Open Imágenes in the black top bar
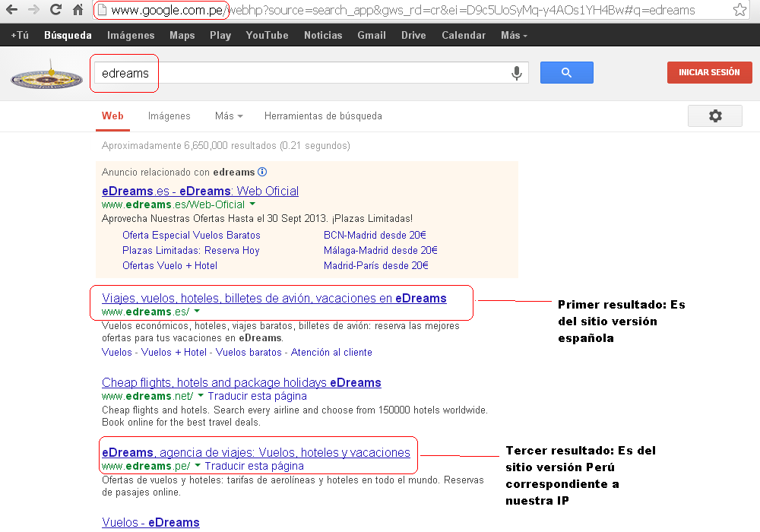760x532 pixels. coord(131,36)
